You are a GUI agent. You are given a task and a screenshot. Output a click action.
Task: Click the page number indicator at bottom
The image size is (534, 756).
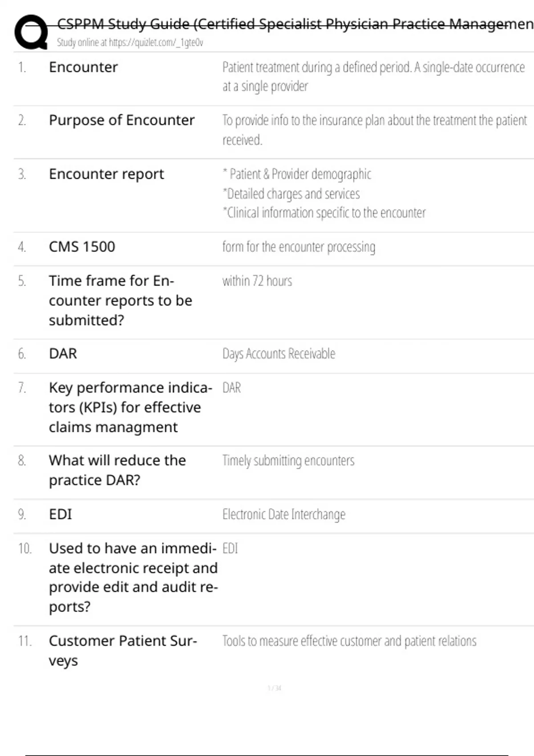pos(274,688)
